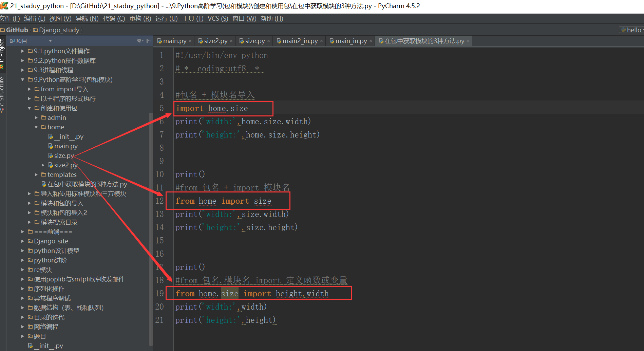
Task: Collapse the 创建和使用包 folder
Action: [29, 108]
